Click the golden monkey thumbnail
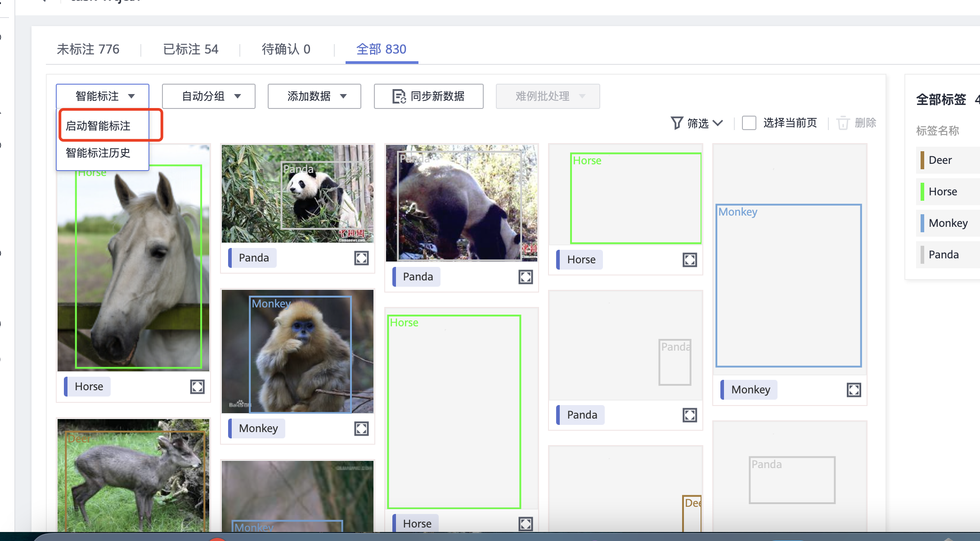The width and height of the screenshot is (980, 541). click(x=298, y=352)
